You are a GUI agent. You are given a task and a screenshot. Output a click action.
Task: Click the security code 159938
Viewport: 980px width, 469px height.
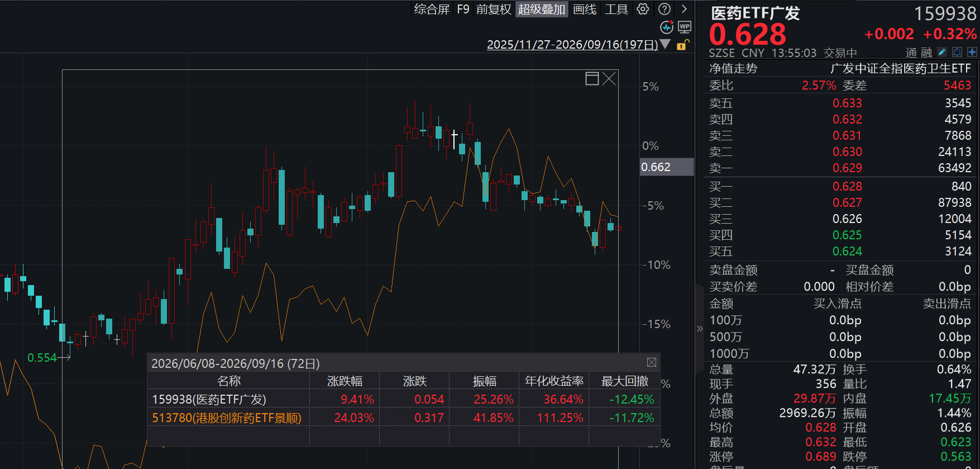tap(945, 13)
